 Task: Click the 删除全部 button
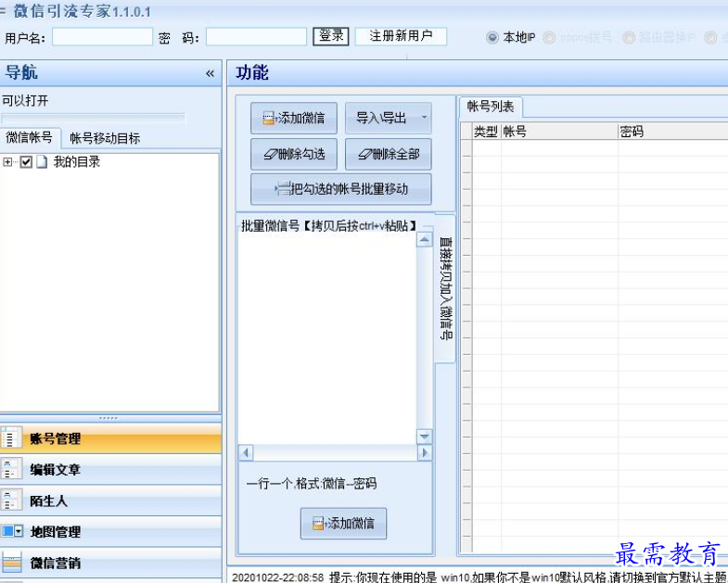[389, 154]
